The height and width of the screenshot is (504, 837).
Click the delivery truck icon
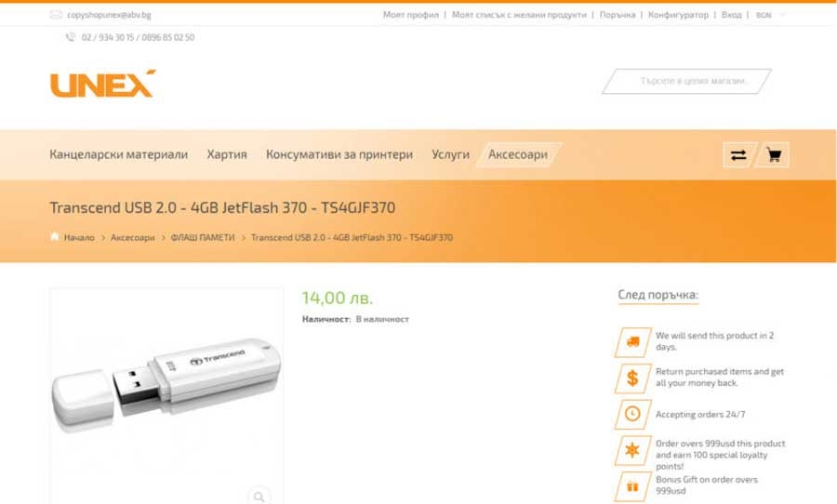[x=632, y=341]
